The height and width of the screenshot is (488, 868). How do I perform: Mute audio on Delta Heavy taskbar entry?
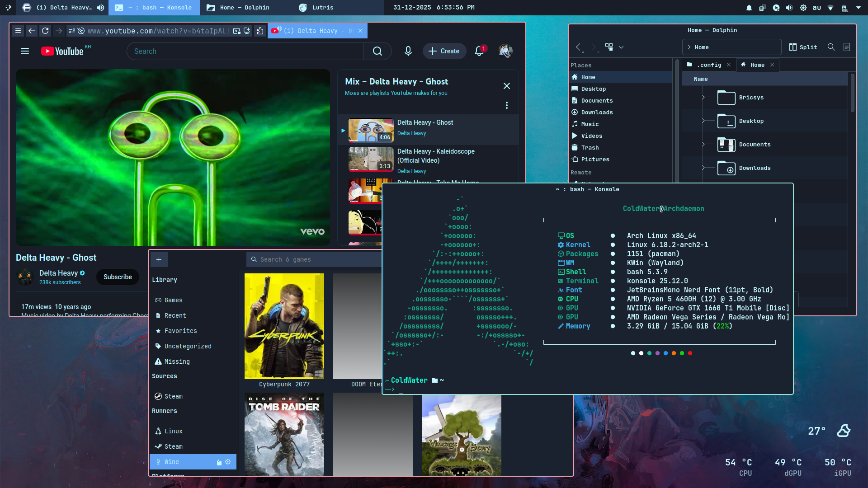click(100, 7)
